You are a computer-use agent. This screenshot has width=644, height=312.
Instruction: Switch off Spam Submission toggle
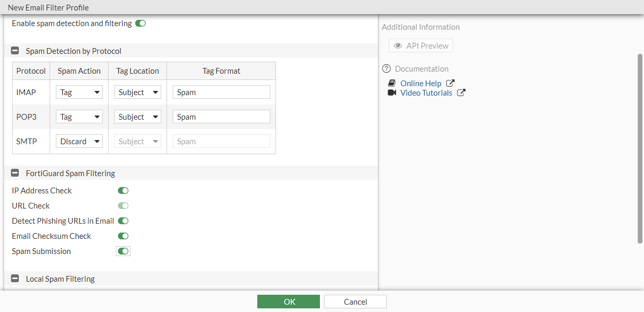tap(123, 251)
